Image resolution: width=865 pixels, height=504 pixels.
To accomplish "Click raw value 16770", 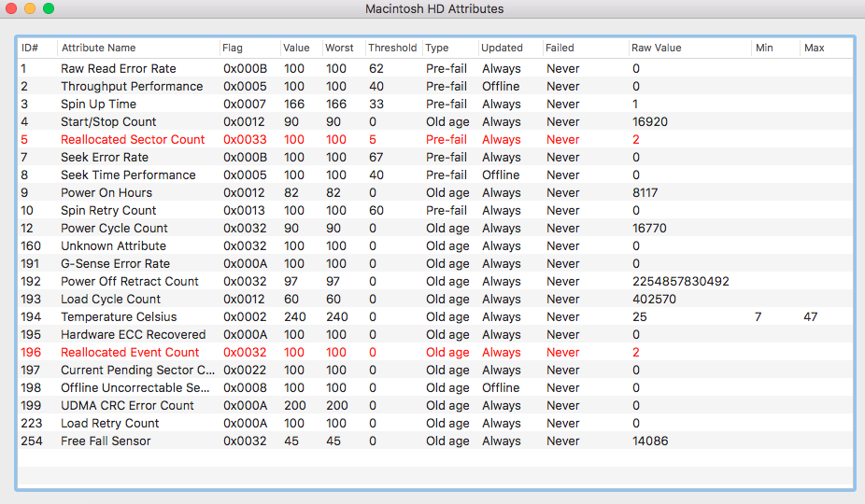I will pos(649,228).
